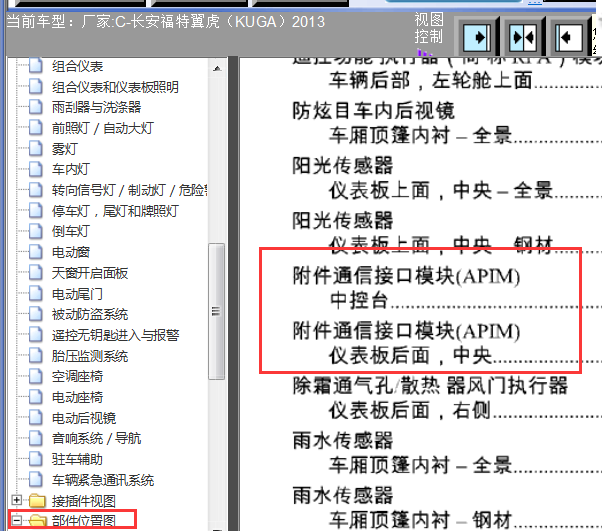Open the 天窗开启面板 document icon
Viewport: 602px width, 531px height.
(x=36, y=273)
